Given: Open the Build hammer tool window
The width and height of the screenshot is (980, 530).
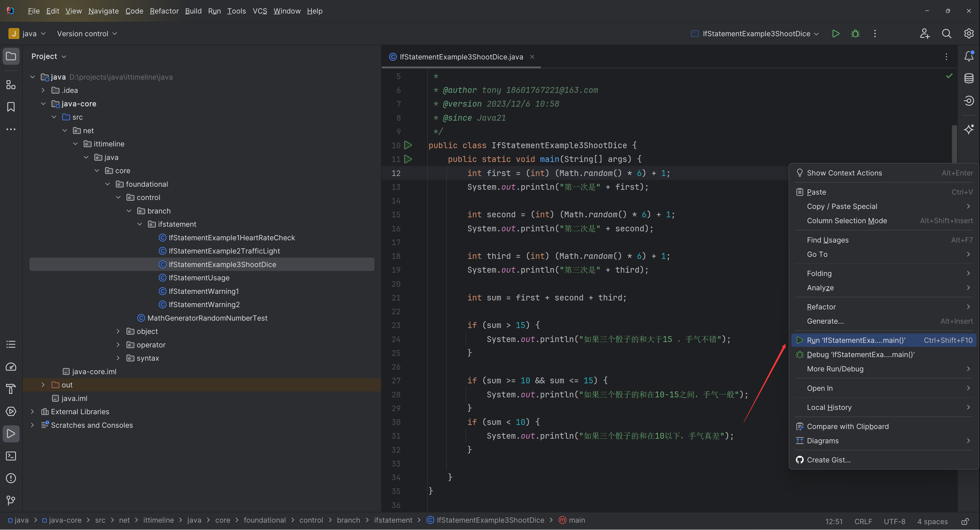Looking at the screenshot, I should click(11, 389).
